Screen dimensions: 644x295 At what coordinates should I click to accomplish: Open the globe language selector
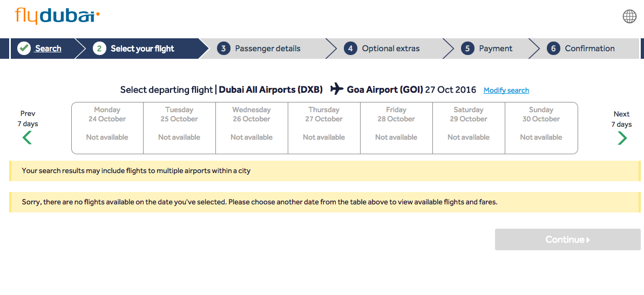pos(629,16)
